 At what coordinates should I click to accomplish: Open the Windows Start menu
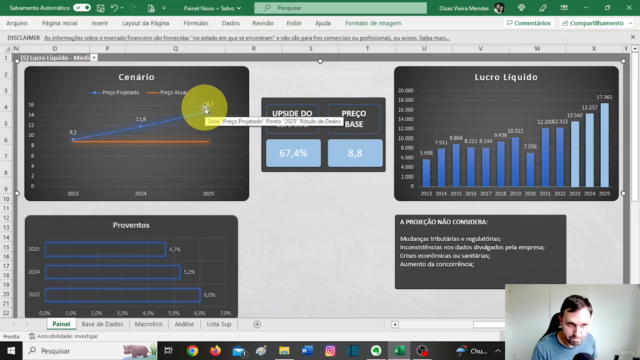(x=11, y=351)
